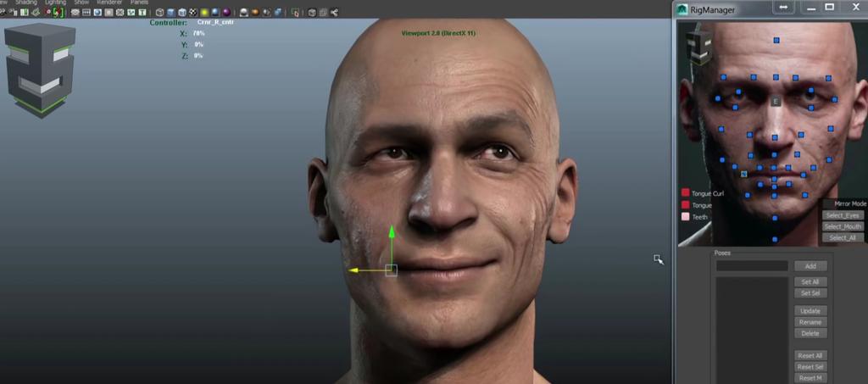Click the purple sphere toolbar icon

(225, 12)
